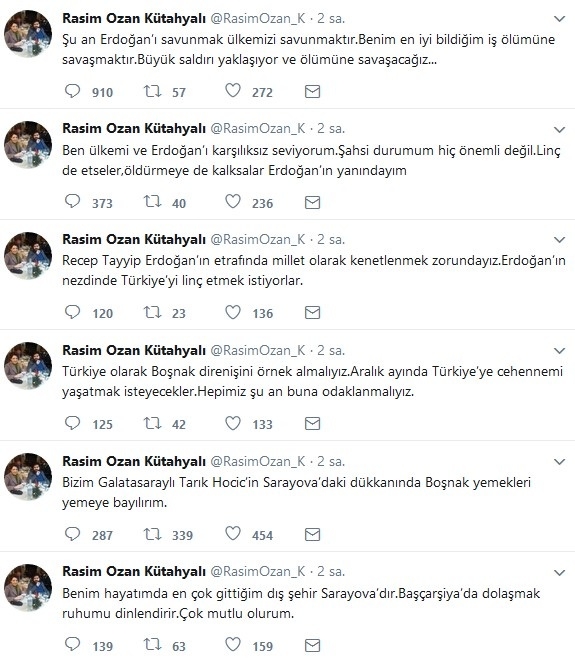Expand options on the Sarayova'dır tweet
Viewport: 575px width, 661px height.
point(559,572)
